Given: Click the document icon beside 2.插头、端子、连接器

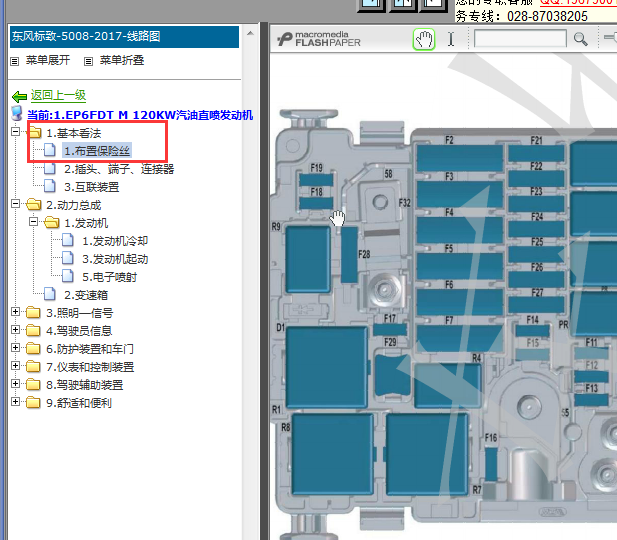Looking at the screenshot, I should tap(50, 168).
